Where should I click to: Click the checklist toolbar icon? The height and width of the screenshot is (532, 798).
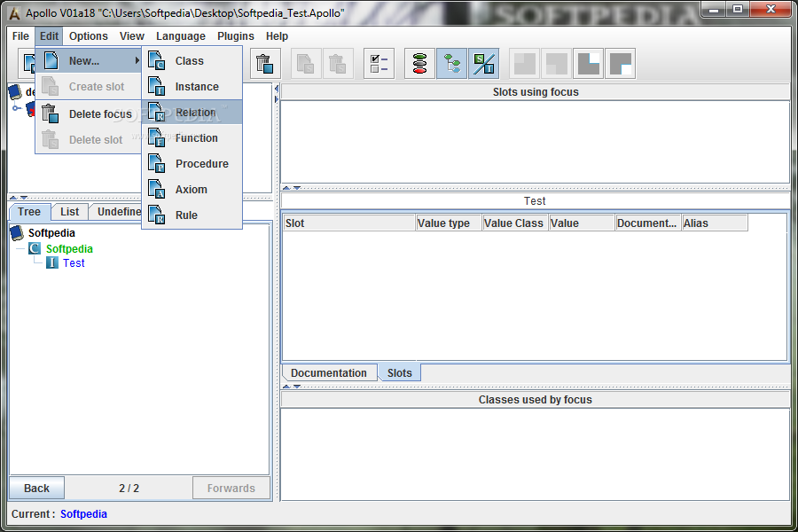(x=379, y=64)
